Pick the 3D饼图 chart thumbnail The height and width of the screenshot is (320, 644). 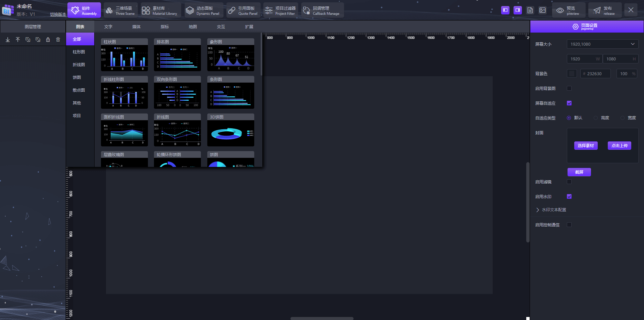point(231,130)
